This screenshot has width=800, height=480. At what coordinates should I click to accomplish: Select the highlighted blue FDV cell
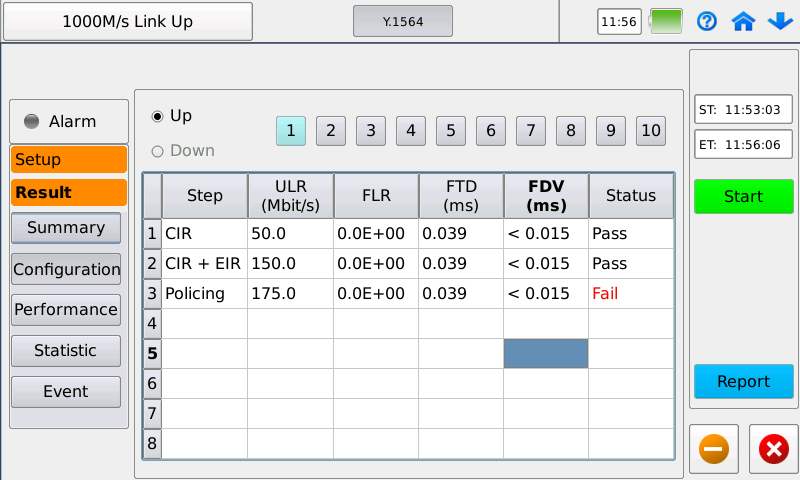point(545,354)
